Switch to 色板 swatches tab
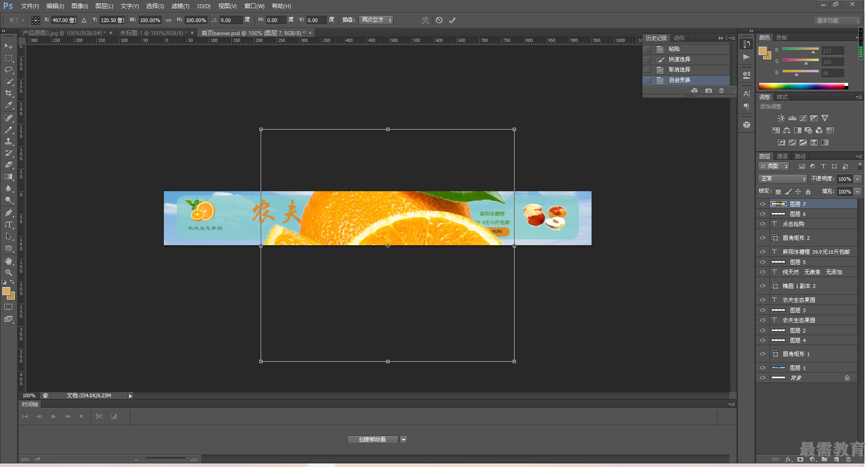 coord(782,38)
